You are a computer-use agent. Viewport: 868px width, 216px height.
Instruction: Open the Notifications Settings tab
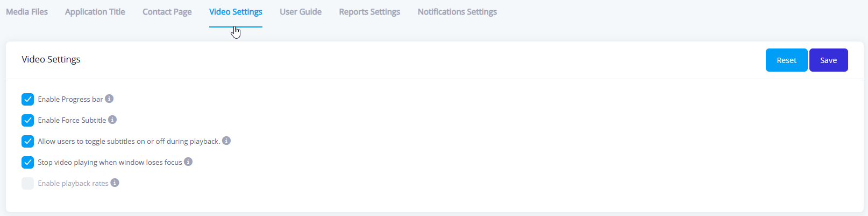[x=457, y=12]
